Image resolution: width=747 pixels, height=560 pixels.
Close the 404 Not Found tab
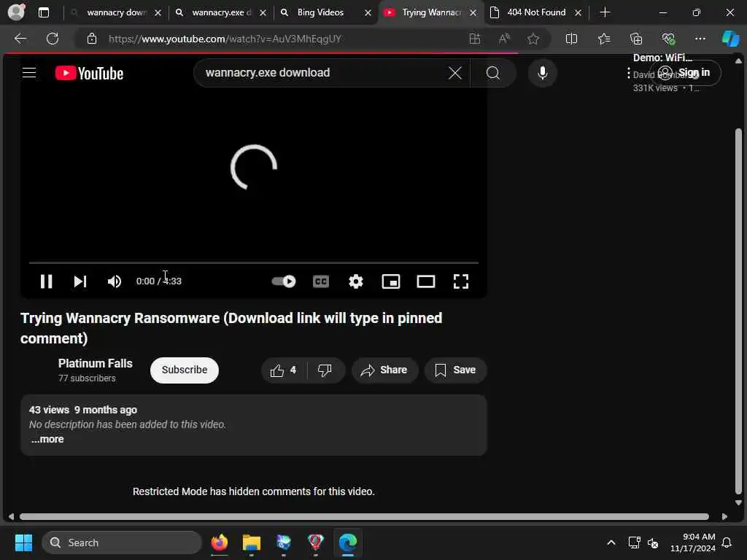point(578,13)
